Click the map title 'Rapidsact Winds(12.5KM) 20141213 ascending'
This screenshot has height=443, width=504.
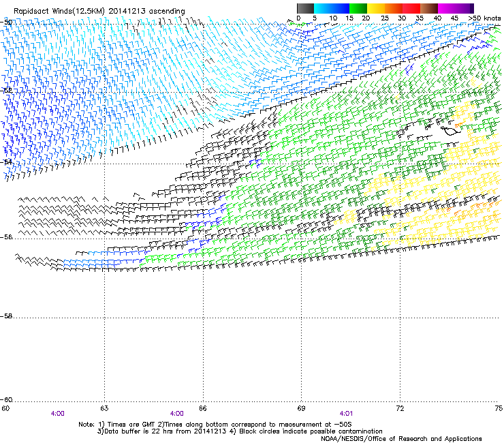coord(99,12)
